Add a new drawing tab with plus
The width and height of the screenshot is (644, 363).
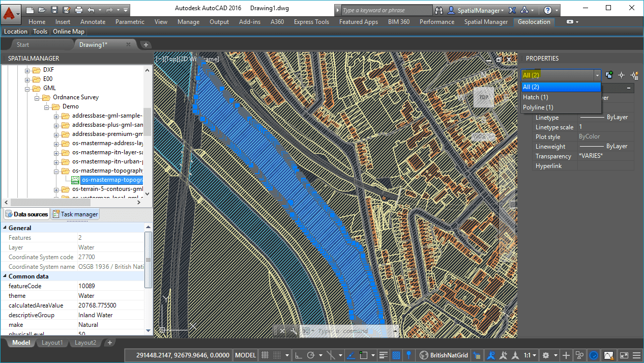point(145,45)
